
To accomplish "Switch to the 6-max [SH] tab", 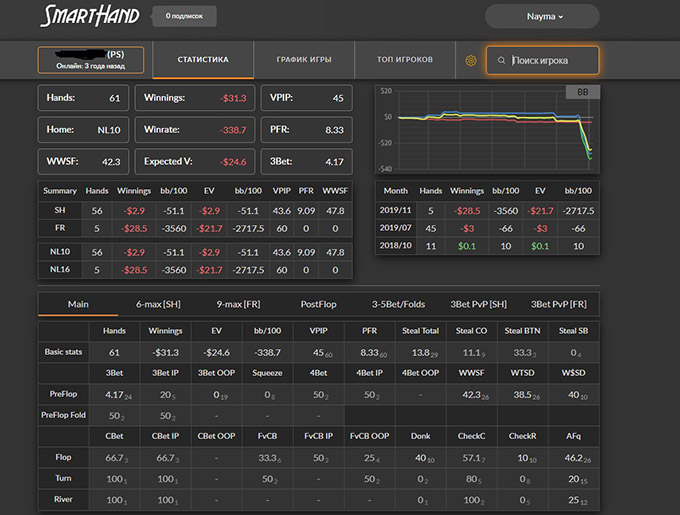I will pyautogui.click(x=158, y=304).
